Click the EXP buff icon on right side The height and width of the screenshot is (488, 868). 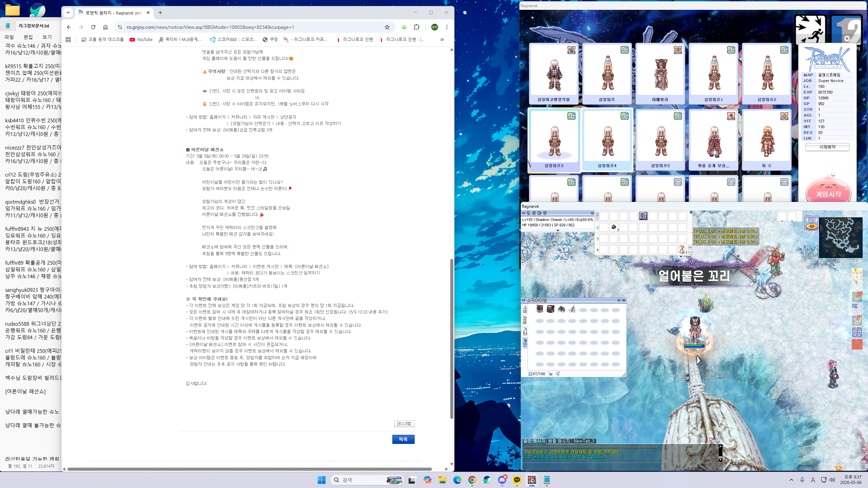(x=857, y=273)
